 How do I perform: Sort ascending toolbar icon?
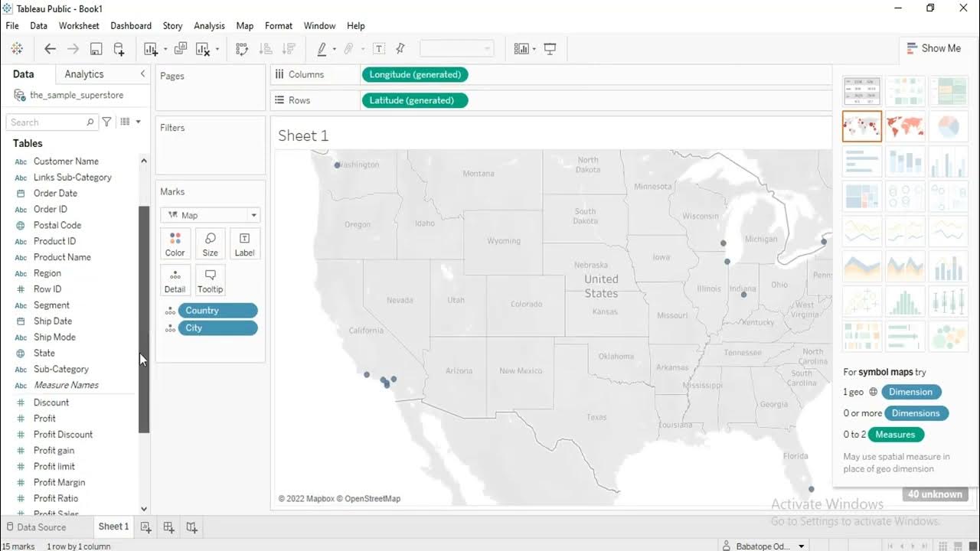tap(266, 49)
